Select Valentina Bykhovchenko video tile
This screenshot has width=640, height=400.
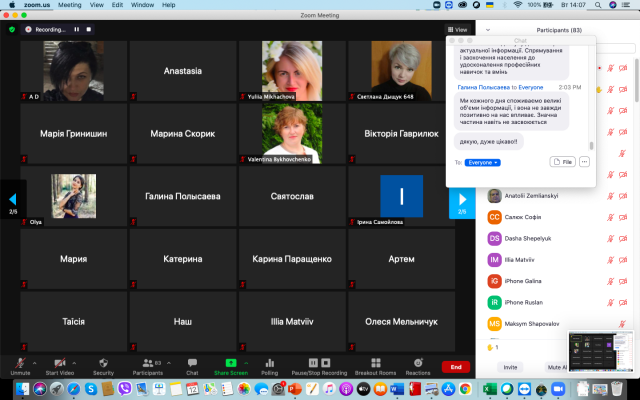292,133
